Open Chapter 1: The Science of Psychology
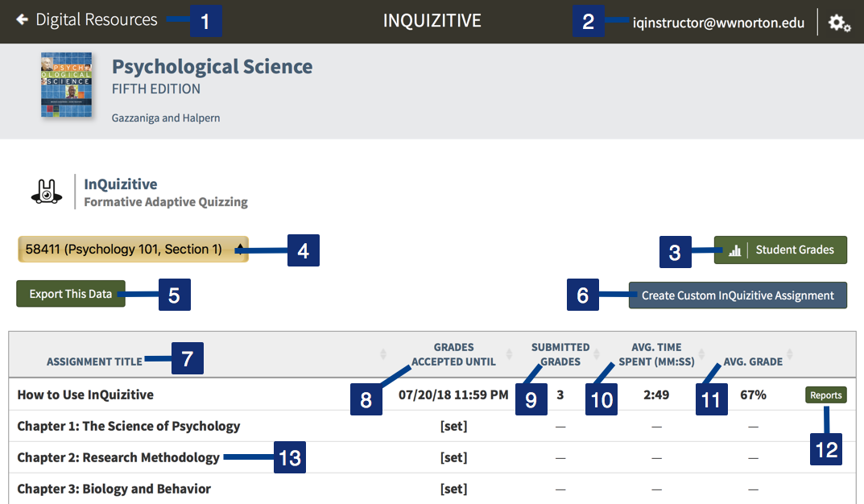Image resolution: width=864 pixels, height=504 pixels. (x=129, y=426)
